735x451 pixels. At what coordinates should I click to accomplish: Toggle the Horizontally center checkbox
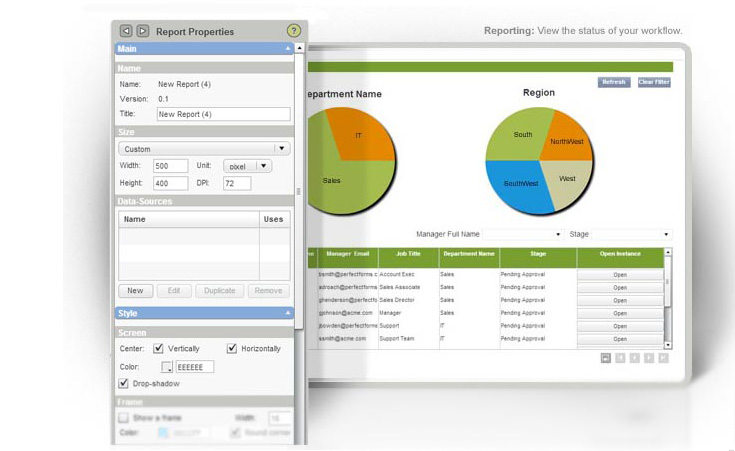pyautogui.click(x=232, y=348)
